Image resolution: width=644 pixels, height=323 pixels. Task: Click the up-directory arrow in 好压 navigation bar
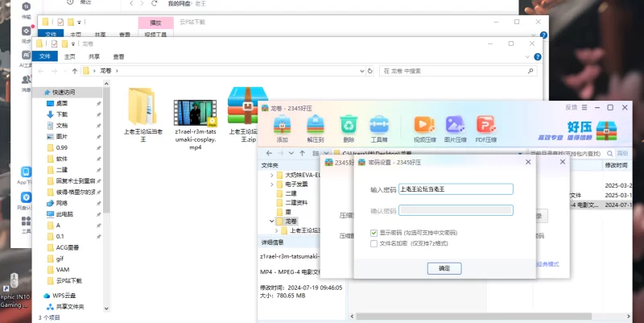coord(303,153)
